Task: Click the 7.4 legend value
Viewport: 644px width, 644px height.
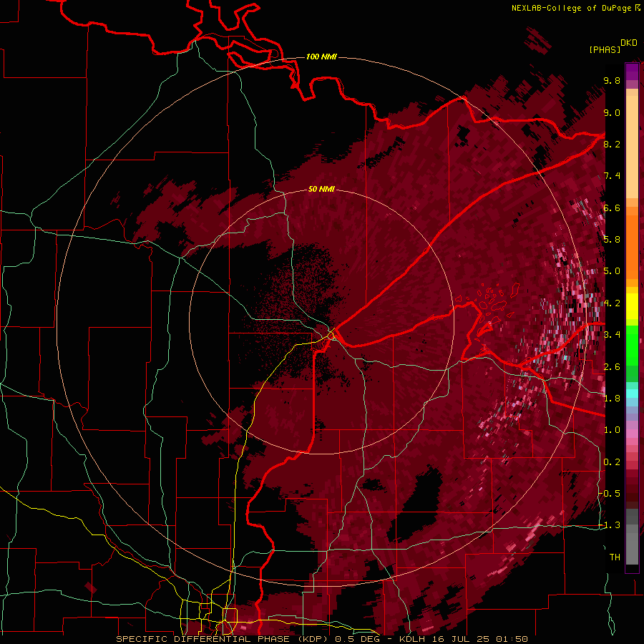Action: tap(612, 176)
